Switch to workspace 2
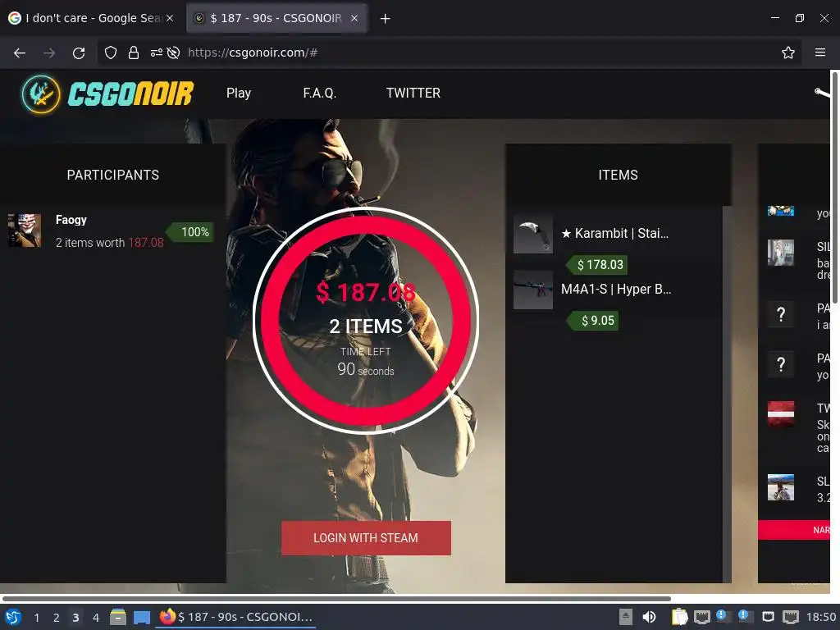The width and height of the screenshot is (840, 630). pyautogui.click(x=56, y=618)
